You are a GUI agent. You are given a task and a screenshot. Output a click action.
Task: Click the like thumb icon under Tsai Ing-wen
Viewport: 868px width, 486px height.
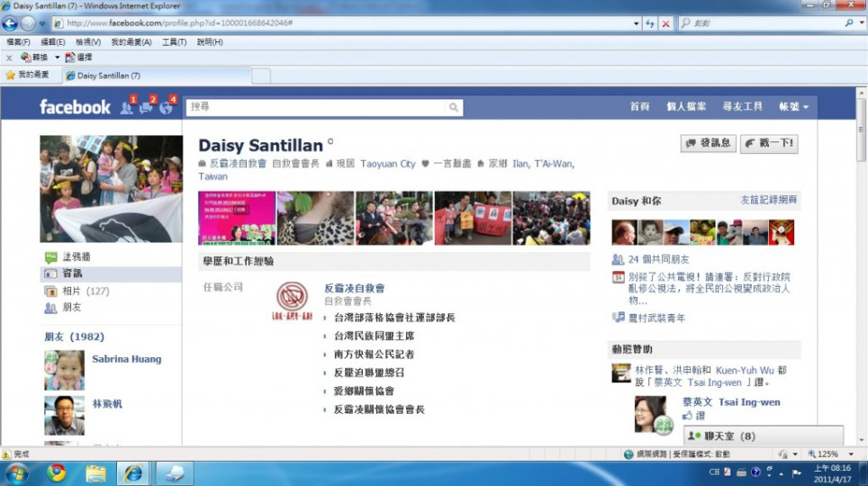tap(687, 417)
